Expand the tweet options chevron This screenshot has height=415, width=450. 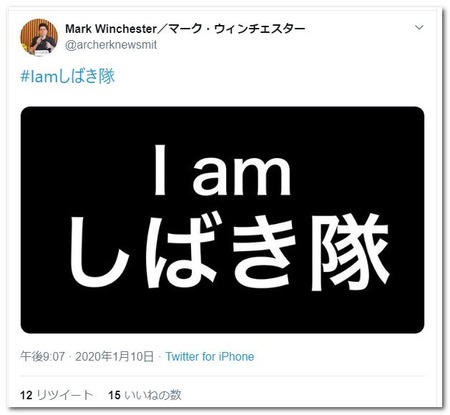point(419,27)
